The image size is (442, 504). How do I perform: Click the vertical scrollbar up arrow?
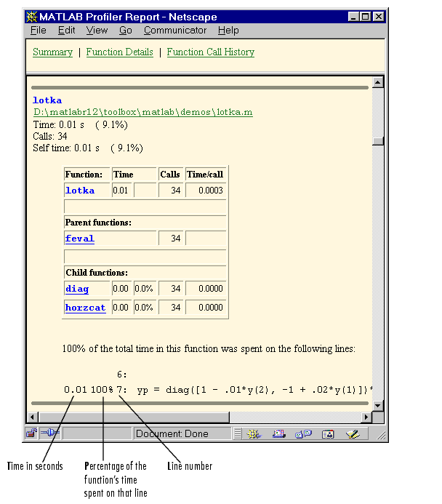[378, 82]
